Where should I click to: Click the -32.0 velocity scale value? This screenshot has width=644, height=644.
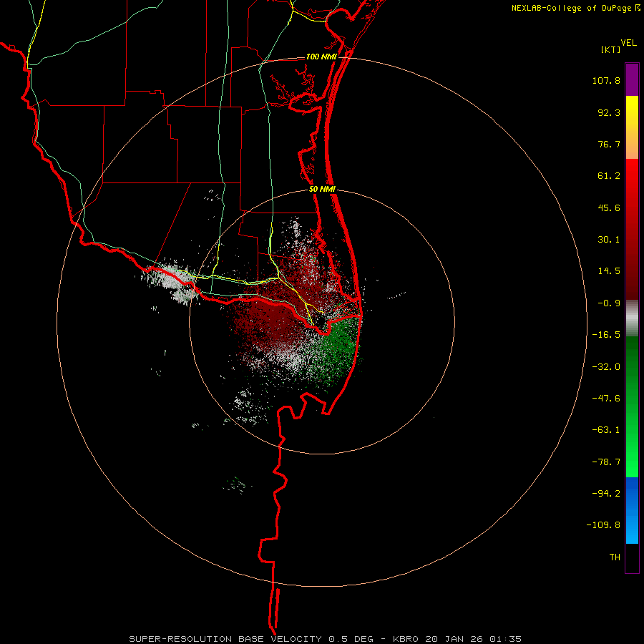[x=606, y=367]
